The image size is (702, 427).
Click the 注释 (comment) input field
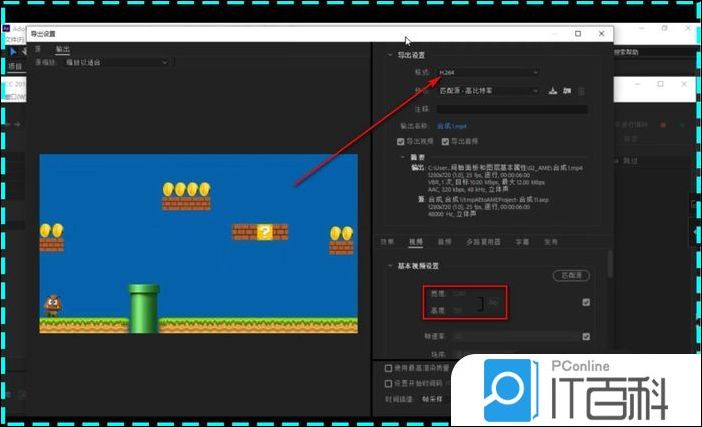click(x=512, y=109)
